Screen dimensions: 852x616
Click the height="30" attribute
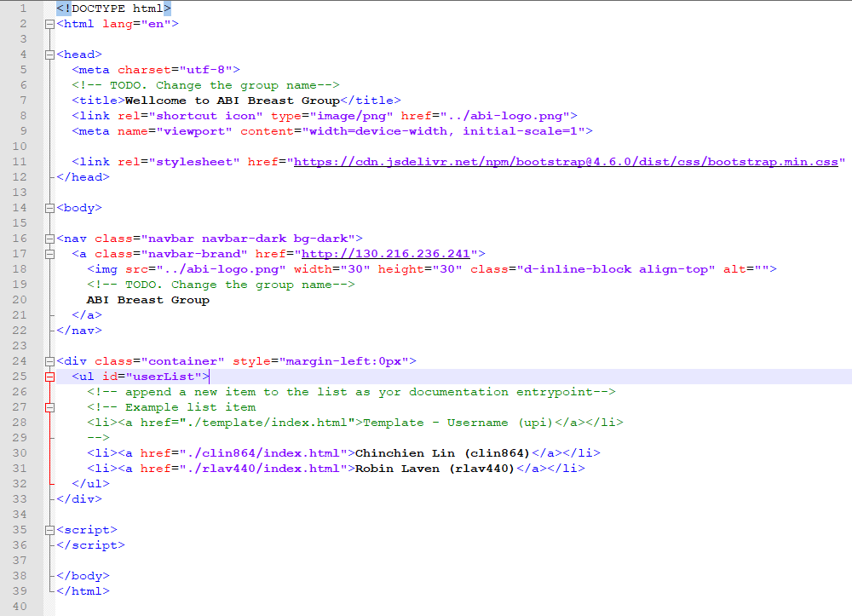[420, 269]
